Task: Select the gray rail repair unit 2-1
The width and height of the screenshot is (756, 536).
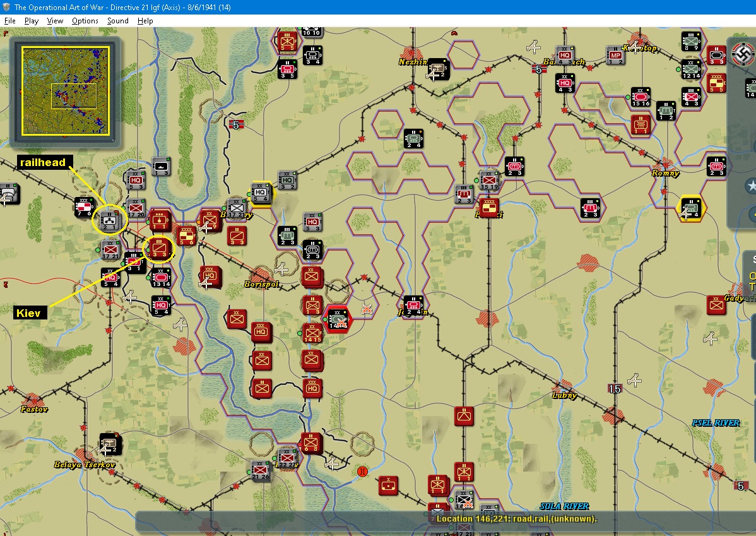Action: pos(110,222)
